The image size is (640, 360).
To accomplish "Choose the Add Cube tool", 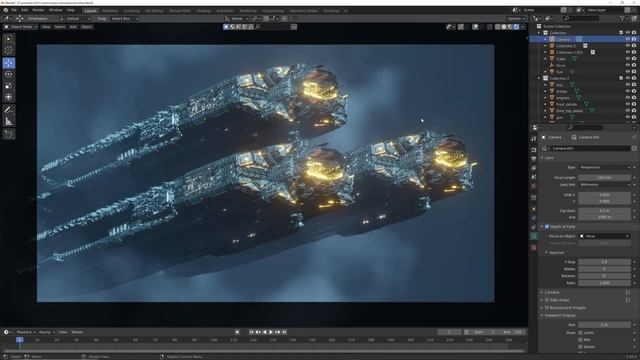I will (x=9, y=134).
